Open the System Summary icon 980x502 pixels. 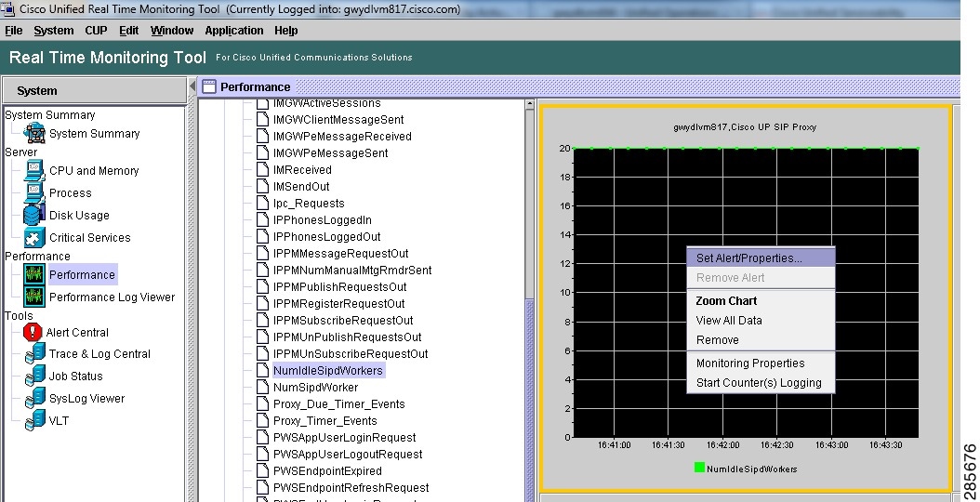34,133
